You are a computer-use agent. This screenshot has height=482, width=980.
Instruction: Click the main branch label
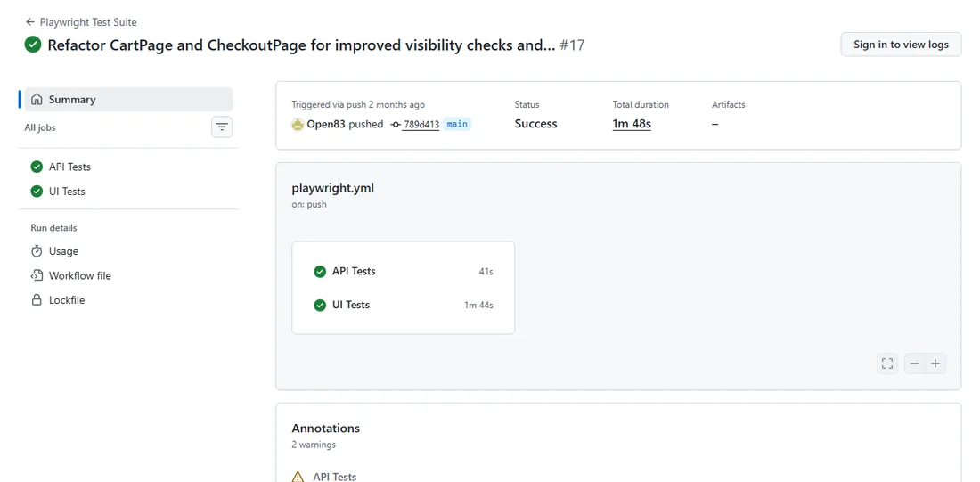457,124
